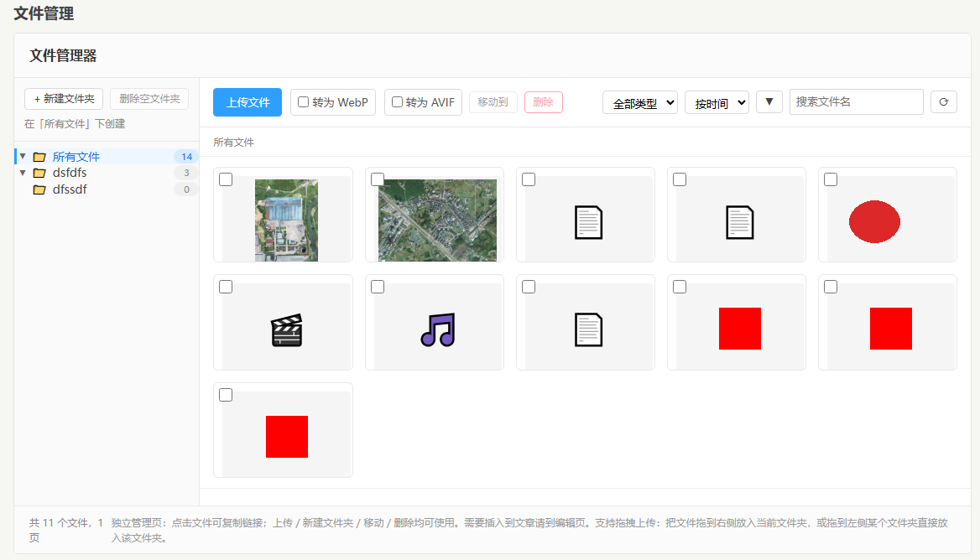Enable the 转为 AVIF checkbox
The height and width of the screenshot is (560, 980).
pos(397,101)
